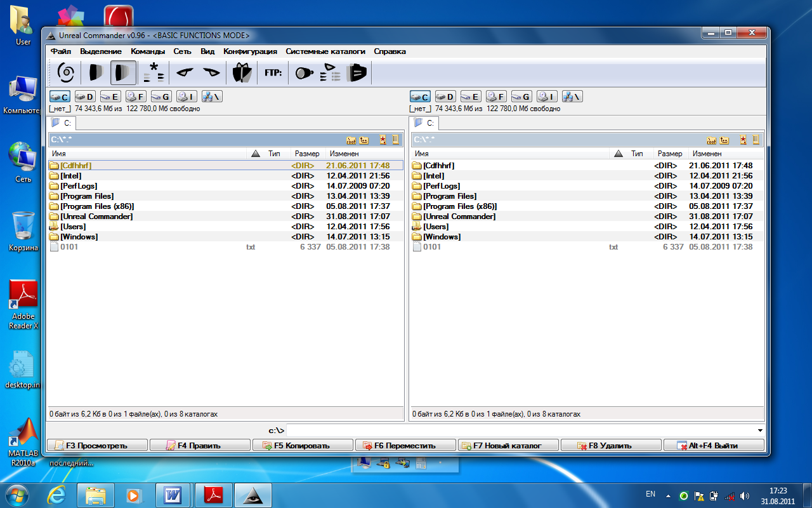Screen dimensions: 812x508
Task: Select drive E in right panel
Action: coord(471,97)
